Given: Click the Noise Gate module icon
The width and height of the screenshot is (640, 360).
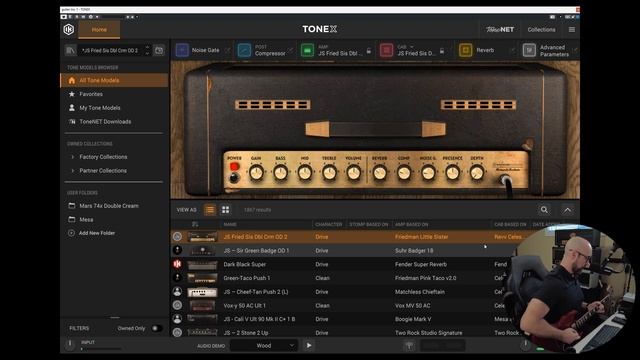Looking at the screenshot, I should point(182,50).
